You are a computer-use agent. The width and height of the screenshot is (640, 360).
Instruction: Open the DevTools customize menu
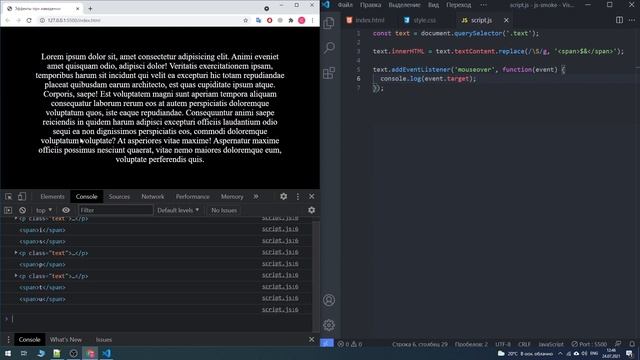[x=298, y=197]
